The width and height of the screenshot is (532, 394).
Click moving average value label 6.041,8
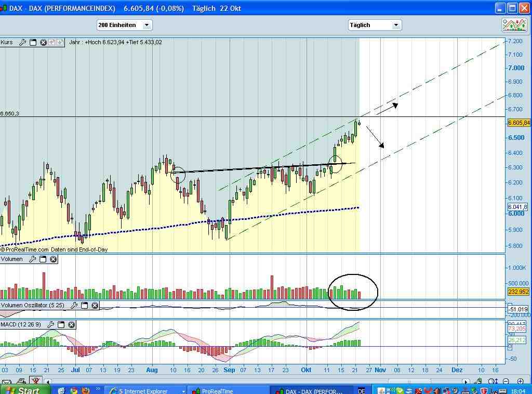click(x=517, y=207)
